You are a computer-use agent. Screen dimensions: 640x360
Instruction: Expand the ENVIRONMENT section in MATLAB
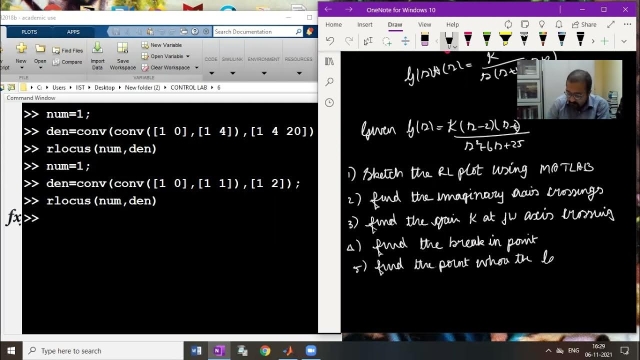[x=264, y=73]
